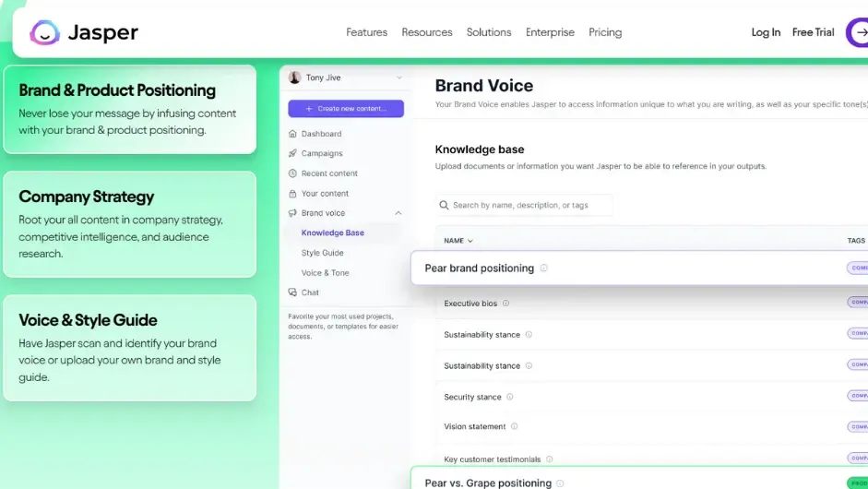Click the Chat bubble icon
Image resolution: width=868 pixels, height=489 pixels.
292,292
